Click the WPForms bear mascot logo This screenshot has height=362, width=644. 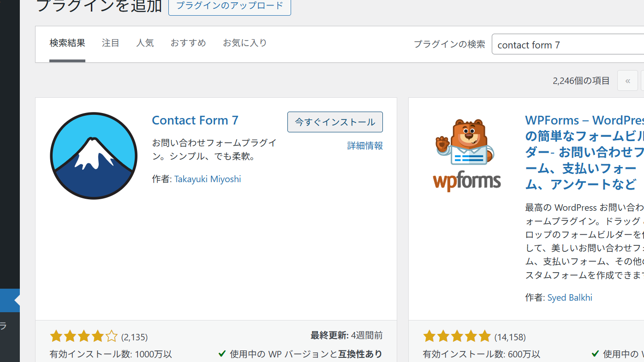tap(467, 155)
